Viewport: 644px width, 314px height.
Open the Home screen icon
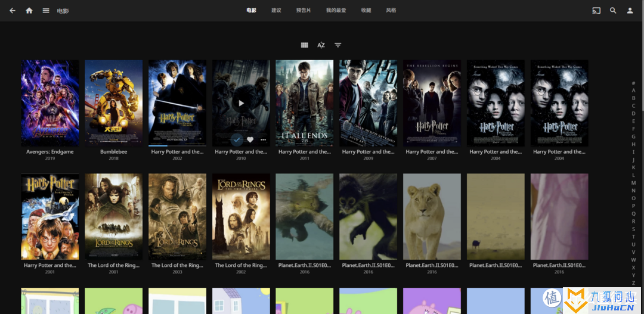click(x=29, y=11)
